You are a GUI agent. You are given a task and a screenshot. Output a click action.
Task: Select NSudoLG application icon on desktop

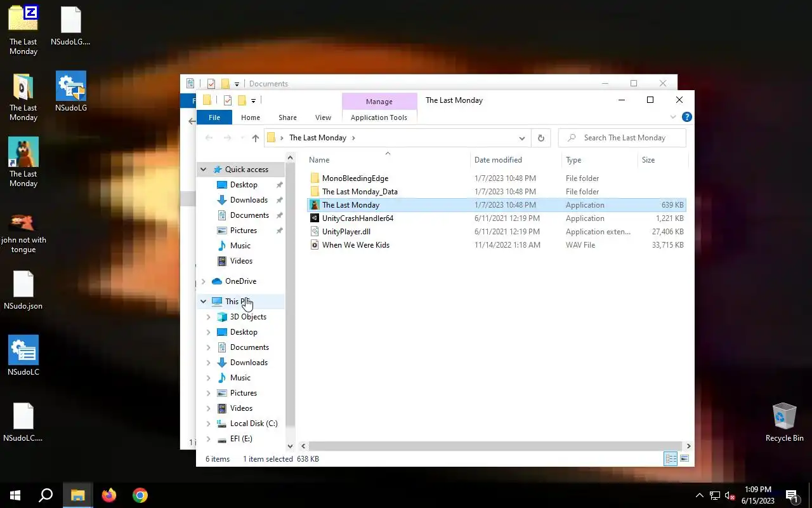point(70,92)
